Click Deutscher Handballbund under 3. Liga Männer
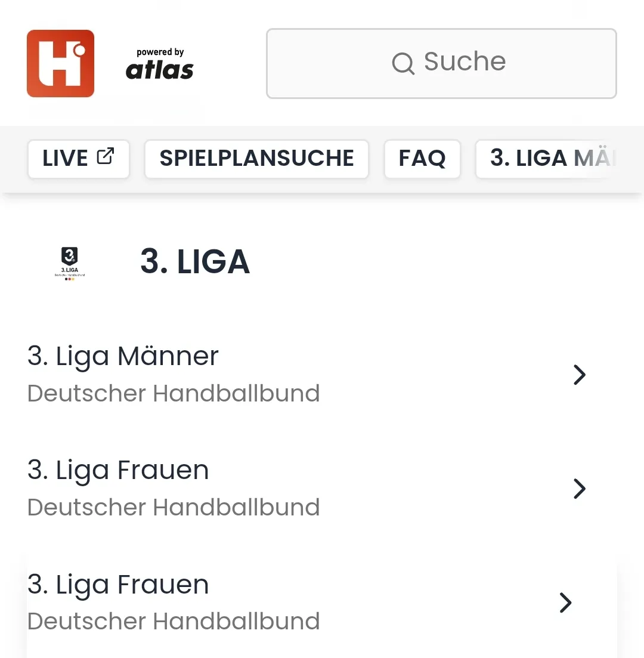 [x=174, y=393]
